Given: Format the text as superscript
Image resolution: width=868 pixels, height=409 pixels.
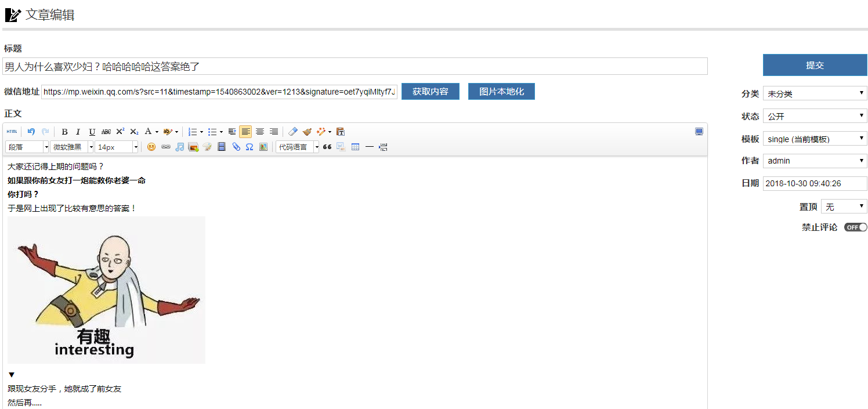Looking at the screenshot, I should pyautogui.click(x=120, y=132).
